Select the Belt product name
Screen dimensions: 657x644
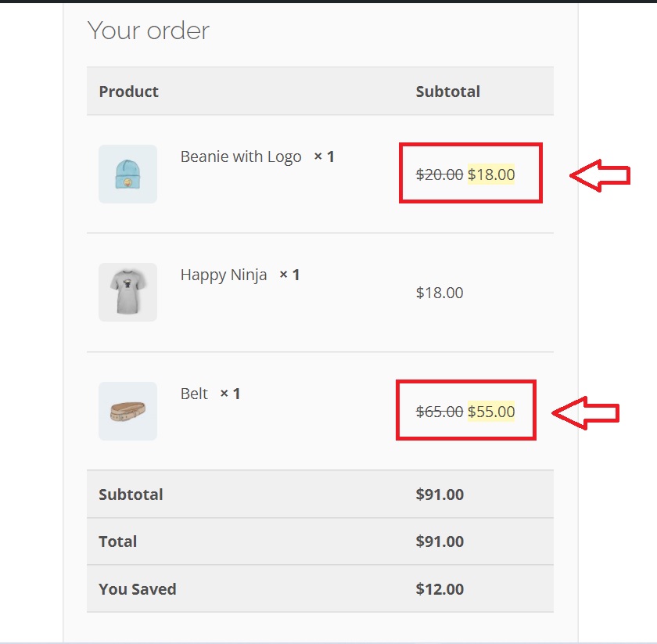194,394
